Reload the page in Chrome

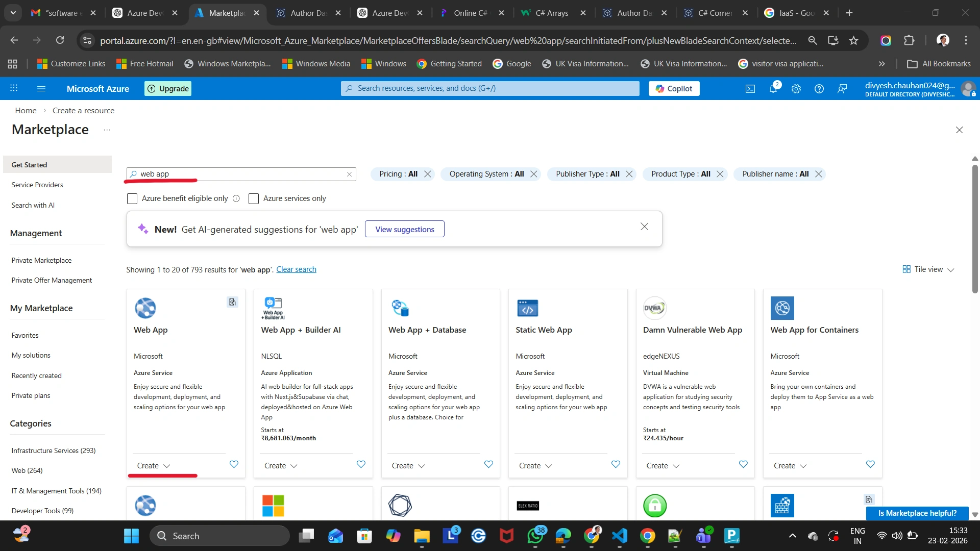click(60, 40)
